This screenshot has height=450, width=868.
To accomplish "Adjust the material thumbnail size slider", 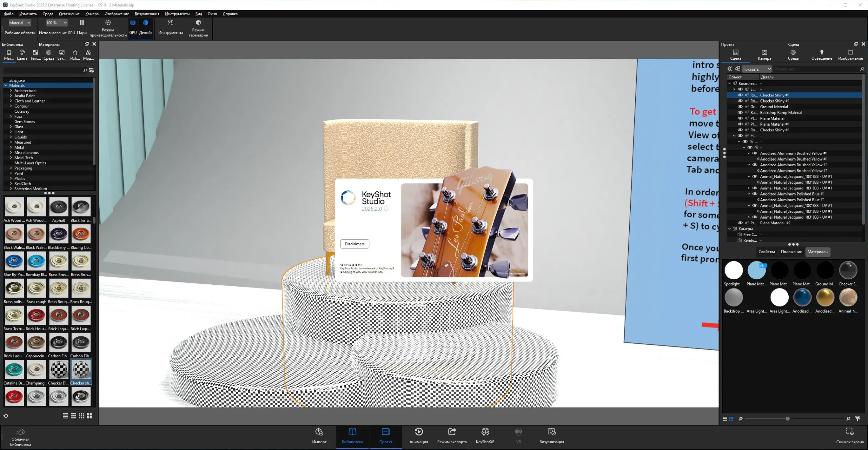I will click(788, 419).
